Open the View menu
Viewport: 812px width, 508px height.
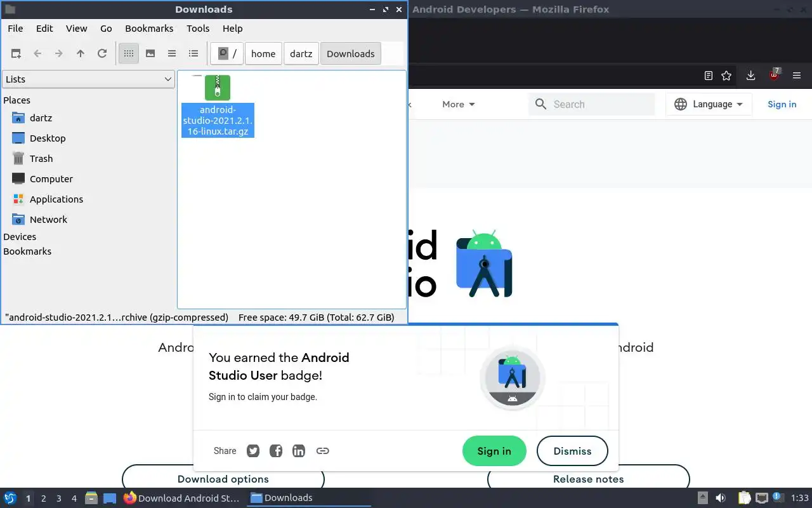pos(77,29)
